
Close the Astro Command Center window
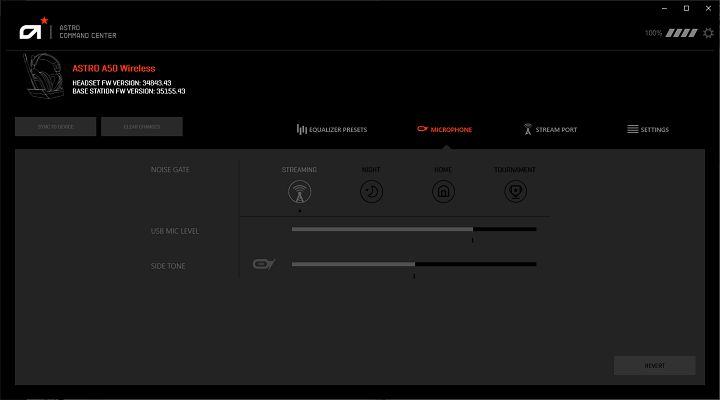[x=708, y=8]
